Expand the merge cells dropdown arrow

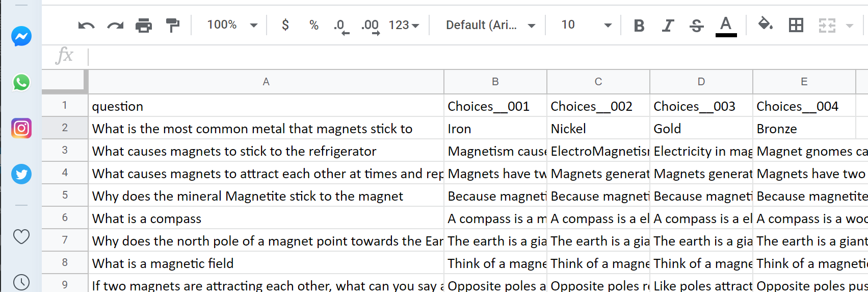coord(849,26)
